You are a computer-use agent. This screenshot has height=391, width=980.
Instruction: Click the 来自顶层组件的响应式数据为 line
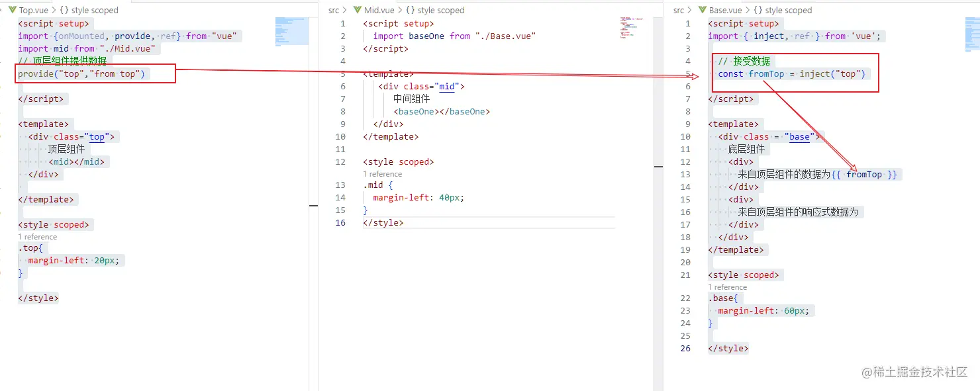coord(798,212)
